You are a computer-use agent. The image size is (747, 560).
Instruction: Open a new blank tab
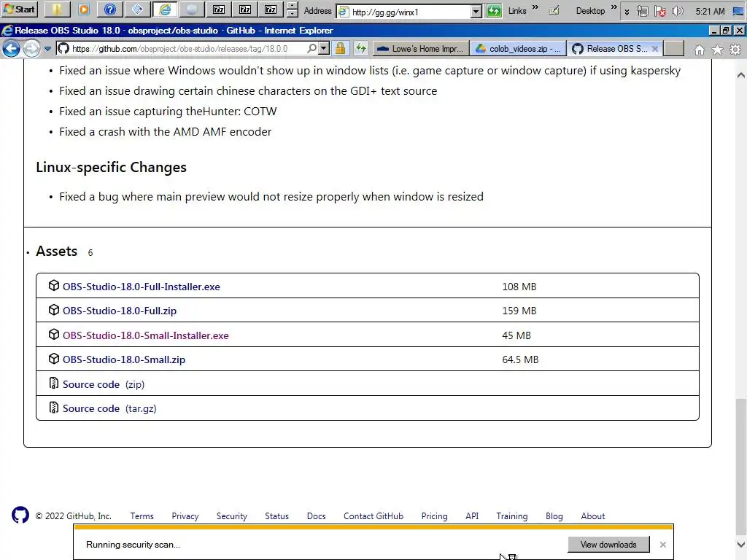tap(673, 49)
